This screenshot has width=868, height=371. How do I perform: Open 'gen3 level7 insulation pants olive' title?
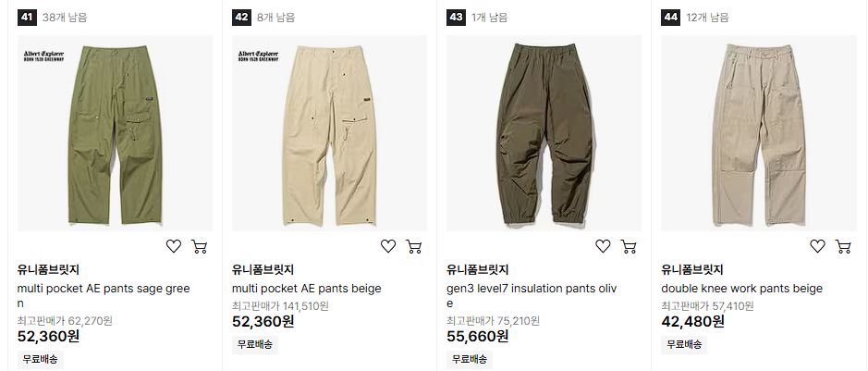[532, 296]
